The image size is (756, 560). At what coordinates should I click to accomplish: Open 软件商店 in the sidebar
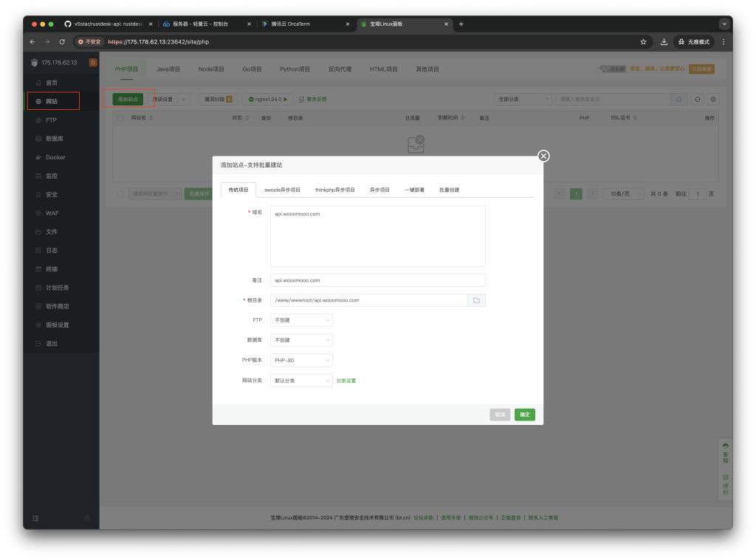click(x=57, y=306)
